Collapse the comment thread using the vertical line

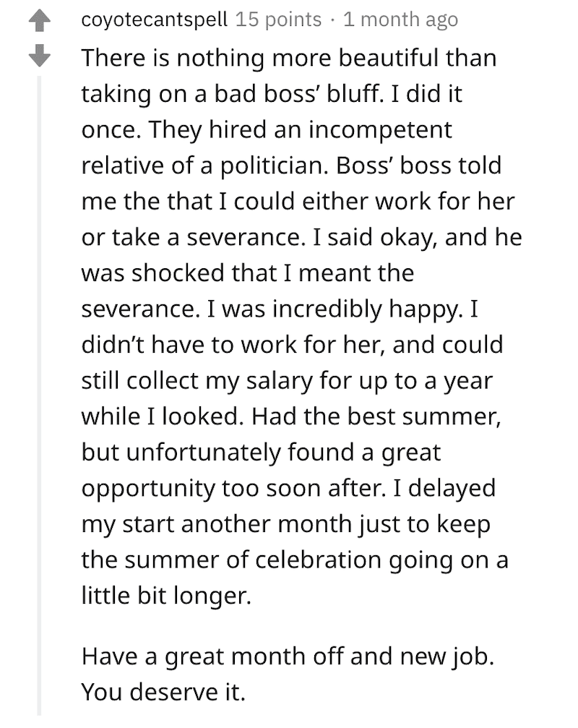40,395
